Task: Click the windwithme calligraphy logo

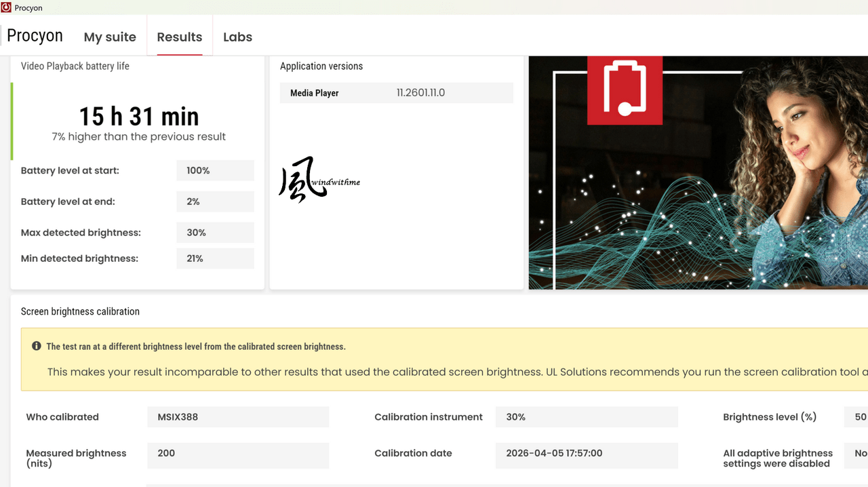Action: [x=319, y=180]
